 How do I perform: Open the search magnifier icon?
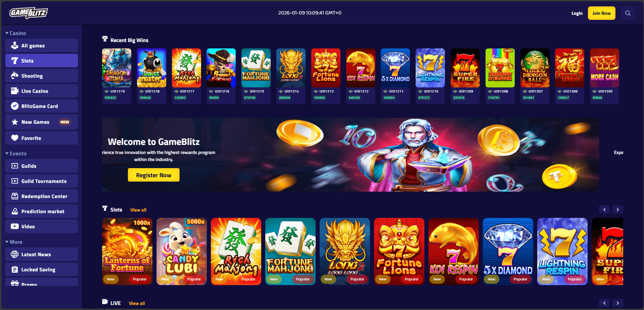[628, 13]
